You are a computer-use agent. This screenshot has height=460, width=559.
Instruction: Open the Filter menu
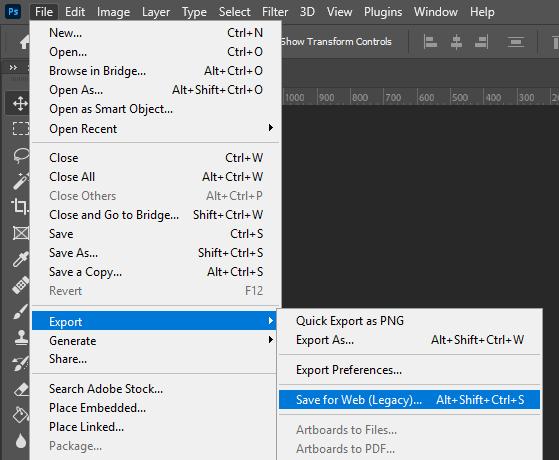[275, 12]
